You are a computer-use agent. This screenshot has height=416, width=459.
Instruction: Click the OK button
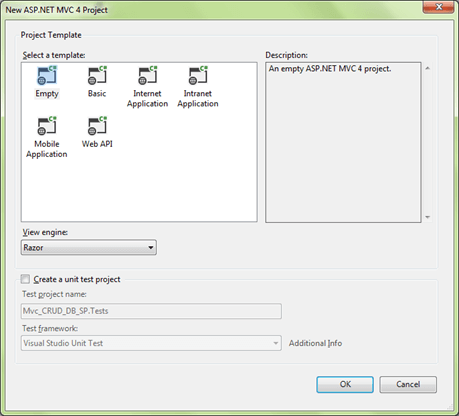tap(345, 384)
